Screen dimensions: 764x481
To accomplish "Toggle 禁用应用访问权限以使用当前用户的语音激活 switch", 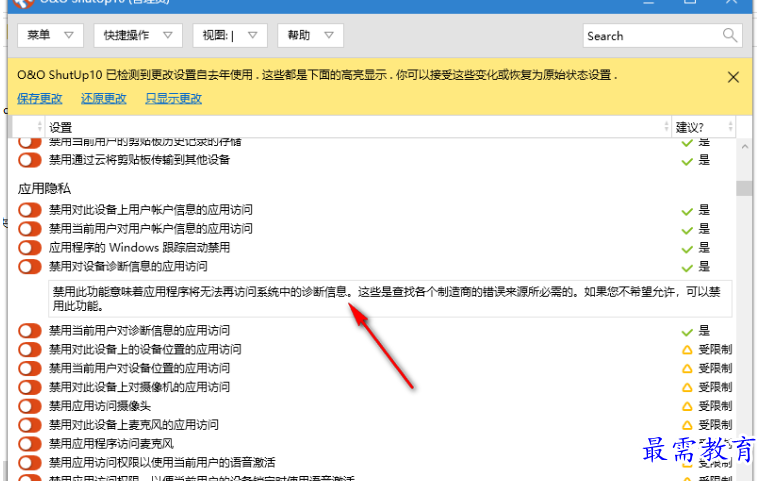I will 30,462.
